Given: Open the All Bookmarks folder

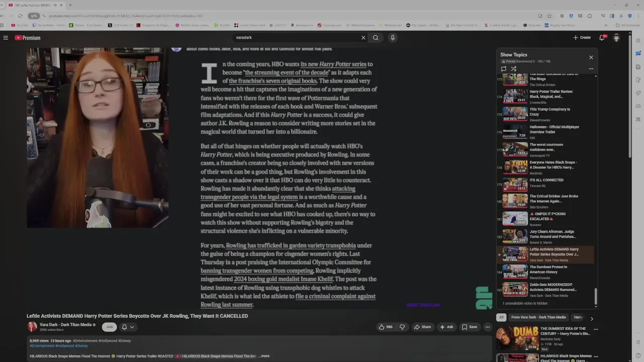Looking at the screenshot, I should pyautogui.click(x=628, y=25).
